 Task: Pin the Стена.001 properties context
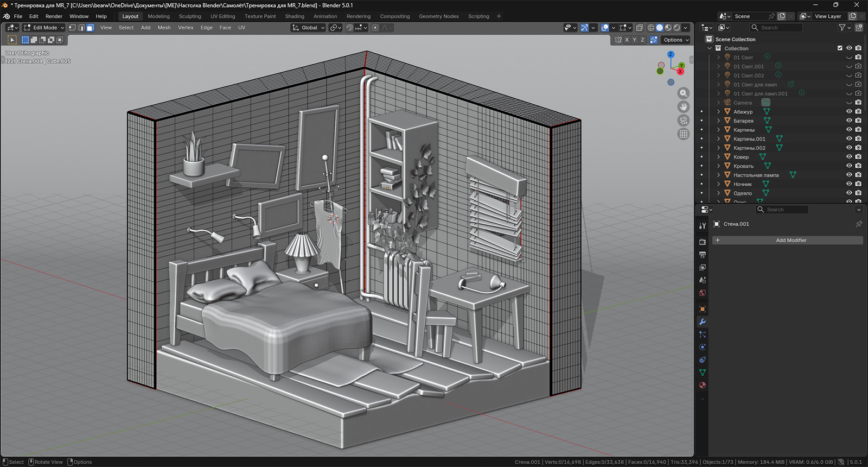pos(858,224)
